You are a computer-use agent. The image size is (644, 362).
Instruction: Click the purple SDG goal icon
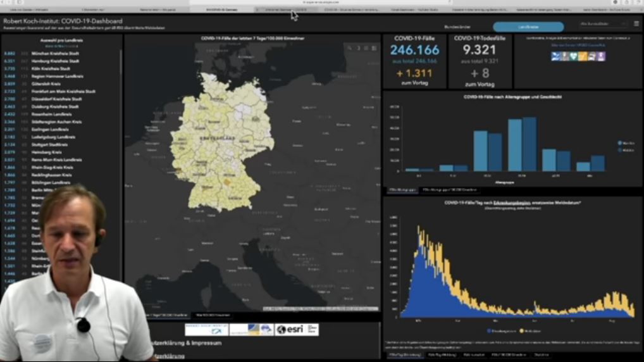pyautogui.click(x=601, y=56)
